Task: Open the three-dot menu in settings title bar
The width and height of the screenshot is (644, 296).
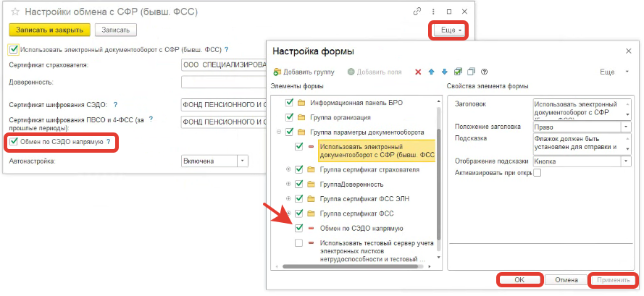Action: coord(433,12)
